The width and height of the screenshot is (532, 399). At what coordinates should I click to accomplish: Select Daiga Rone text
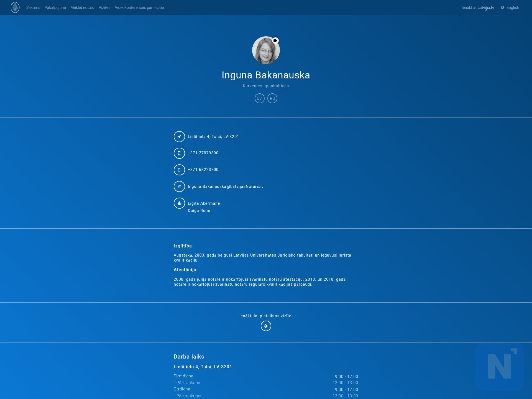(199, 211)
